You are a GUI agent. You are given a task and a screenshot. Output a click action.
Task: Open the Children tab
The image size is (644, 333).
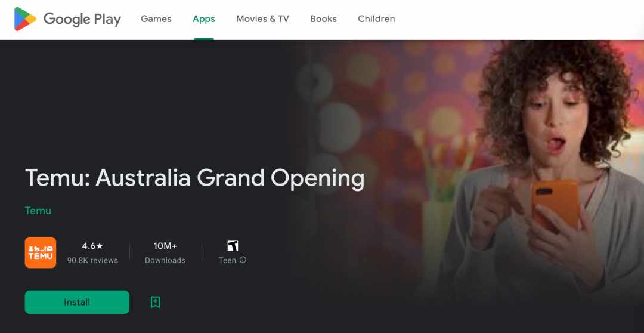pyautogui.click(x=376, y=19)
